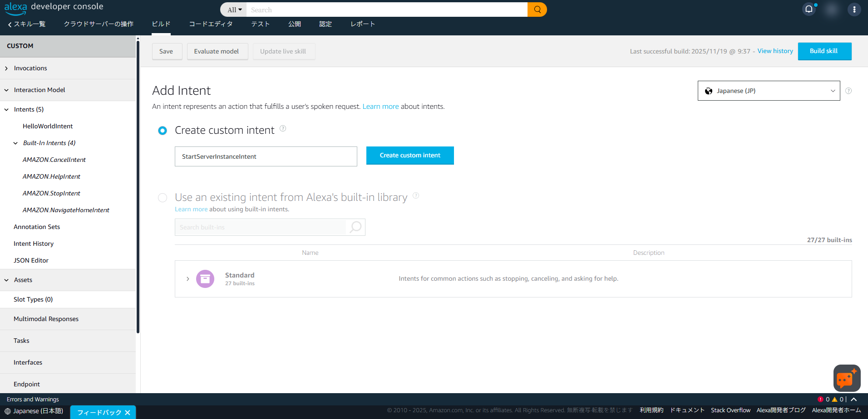Click Learn more about built-in intents link
Image resolution: width=868 pixels, height=419 pixels.
click(x=191, y=209)
